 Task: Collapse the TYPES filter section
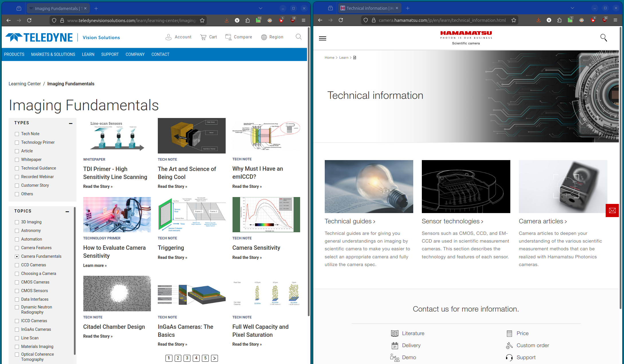point(70,123)
